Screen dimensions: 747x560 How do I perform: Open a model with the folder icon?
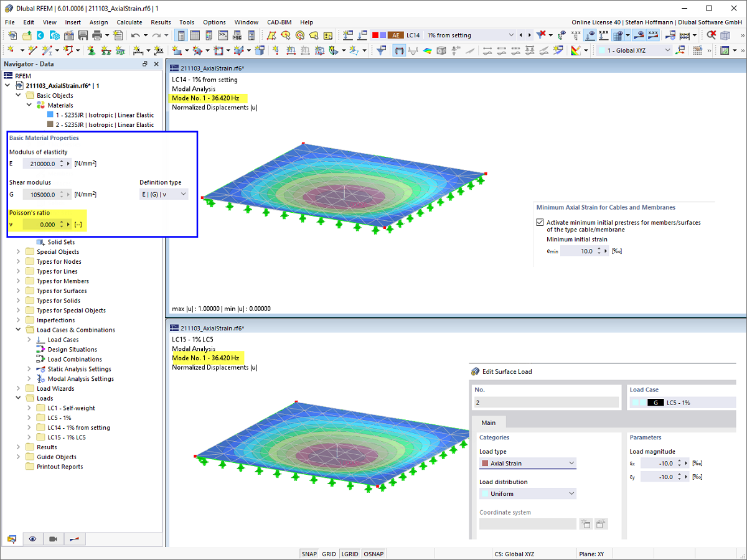pyautogui.click(x=27, y=35)
